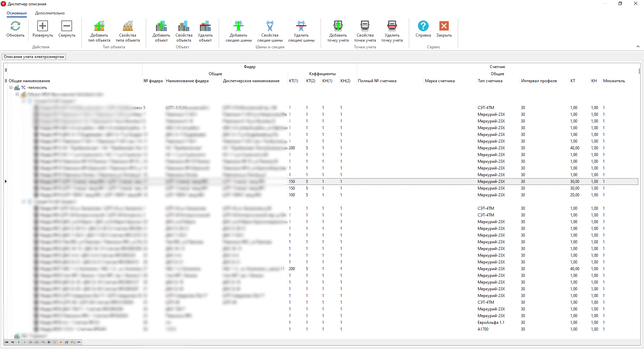Image resolution: width=644 pixels, height=349 pixels.
Task: Switch to the Дополнительно ribbon tab
Action: click(50, 13)
